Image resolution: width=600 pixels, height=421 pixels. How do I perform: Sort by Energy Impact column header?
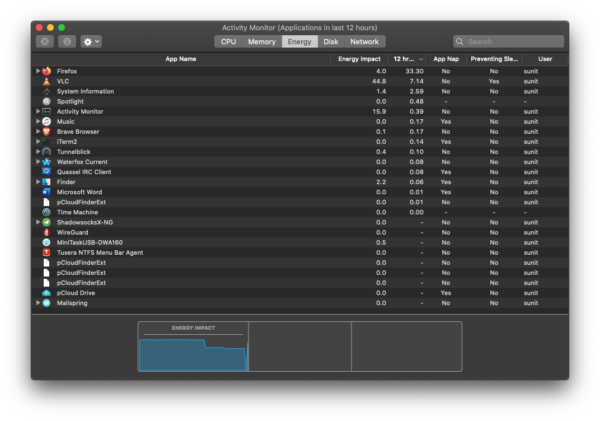click(358, 59)
